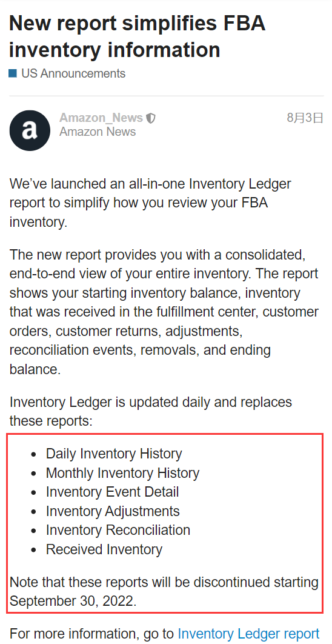
Task: Click the Amazon News full name text
Action: [x=98, y=132]
